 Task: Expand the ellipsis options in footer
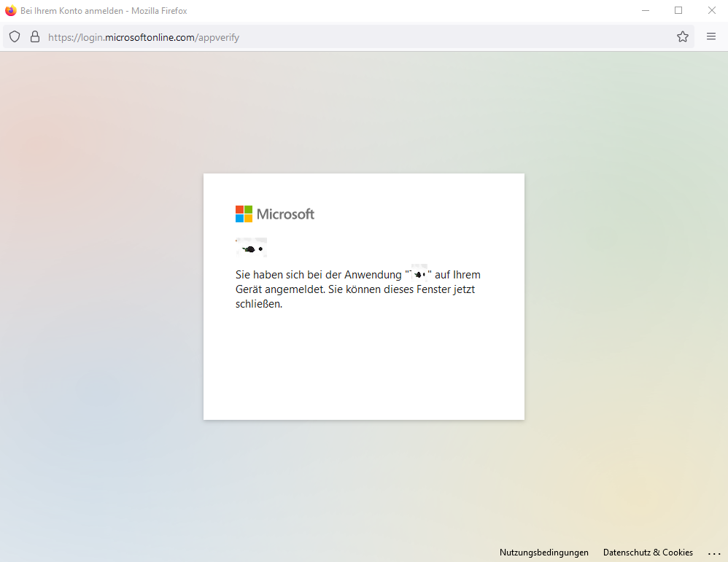coord(713,553)
